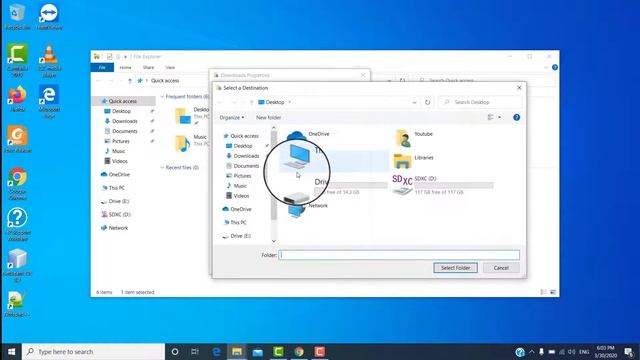Click the red Camtasia recorder taskbar icon
This screenshot has height=360, width=640.
pyautogui.click(x=320, y=351)
